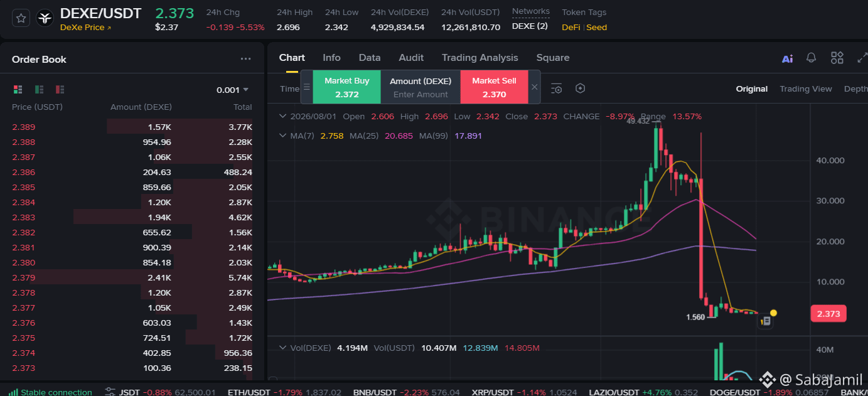Open the order book precision 0.001 dropdown
This screenshot has width=868, height=396.
click(x=232, y=90)
